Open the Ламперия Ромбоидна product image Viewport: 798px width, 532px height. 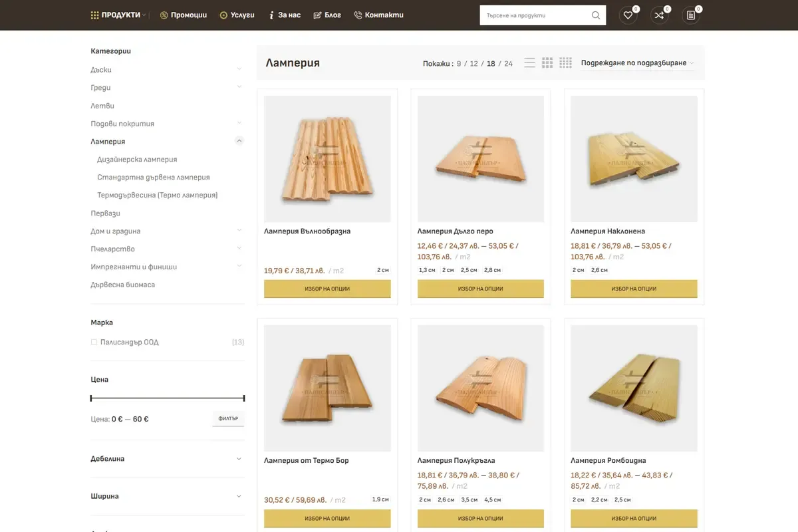click(634, 388)
